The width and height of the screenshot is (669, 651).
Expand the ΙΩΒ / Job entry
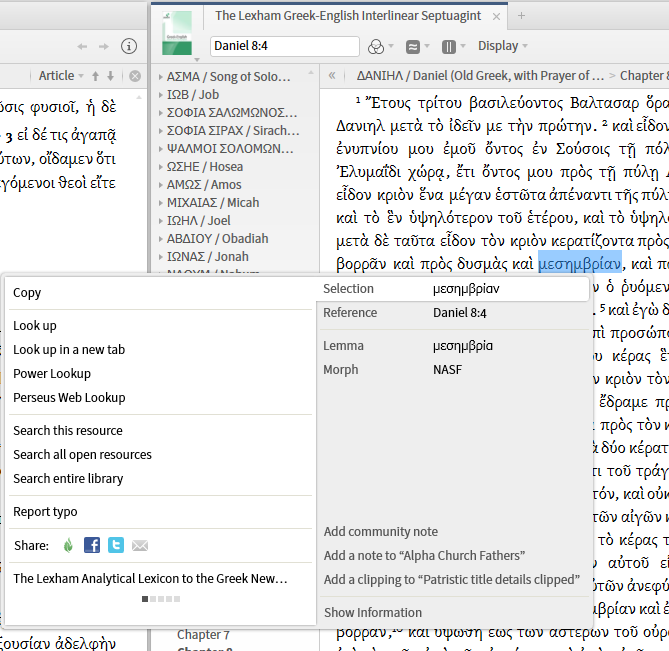[x=160, y=95]
